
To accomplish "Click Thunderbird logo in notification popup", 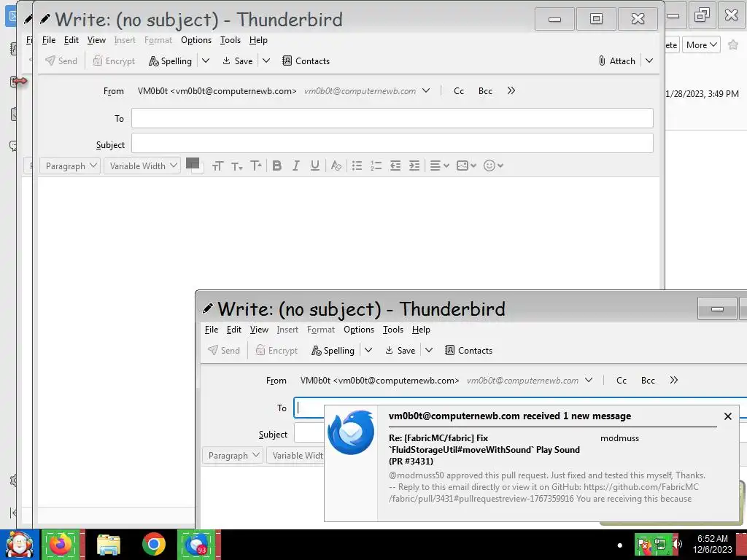I will [351, 432].
